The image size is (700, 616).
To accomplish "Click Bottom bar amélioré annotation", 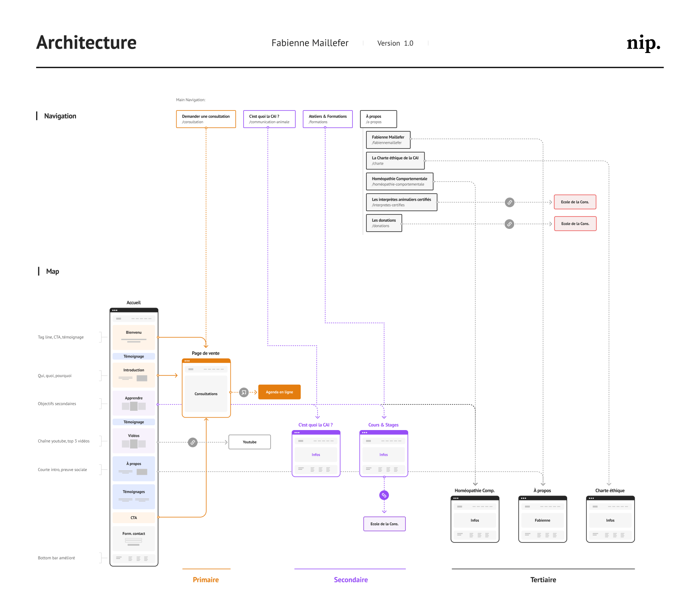I will (x=56, y=558).
